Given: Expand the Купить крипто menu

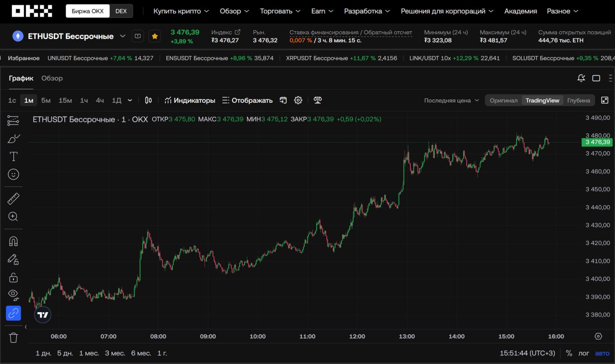Looking at the screenshot, I should point(181,11).
